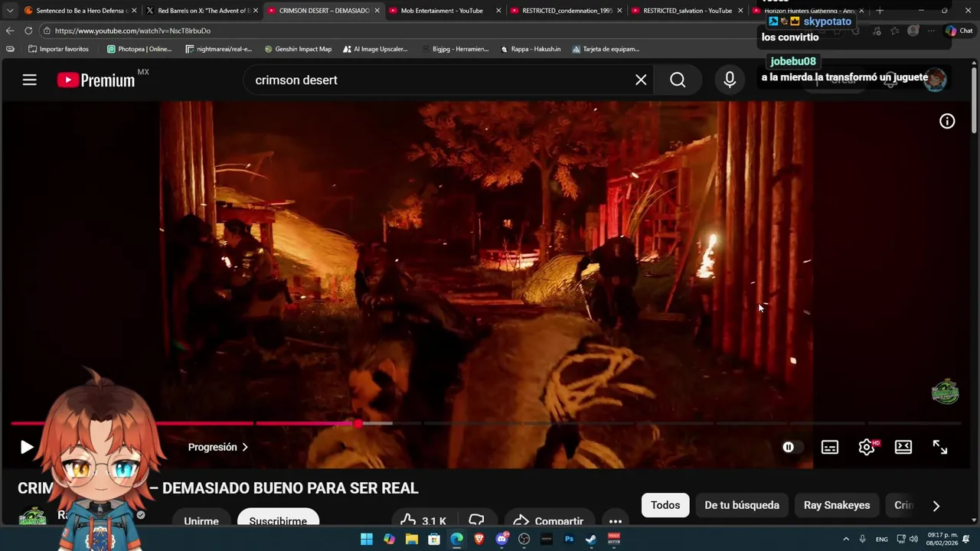This screenshot has height=551, width=980.
Task: Open File Explorer from taskbar
Action: pos(412,539)
